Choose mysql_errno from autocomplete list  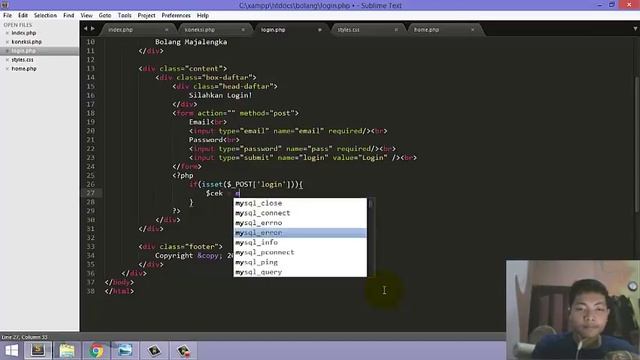300,223
